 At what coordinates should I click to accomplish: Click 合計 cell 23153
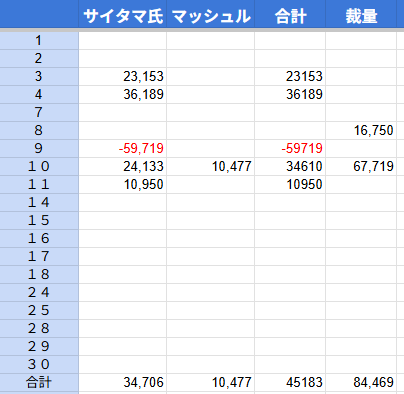click(x=290, y=77)
